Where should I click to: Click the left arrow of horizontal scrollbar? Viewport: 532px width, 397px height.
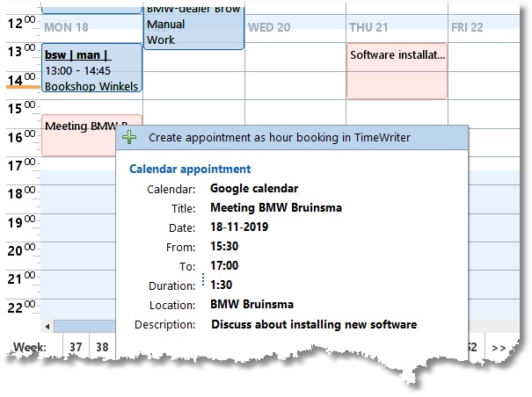pyautogui.click(x=47, y=327)
